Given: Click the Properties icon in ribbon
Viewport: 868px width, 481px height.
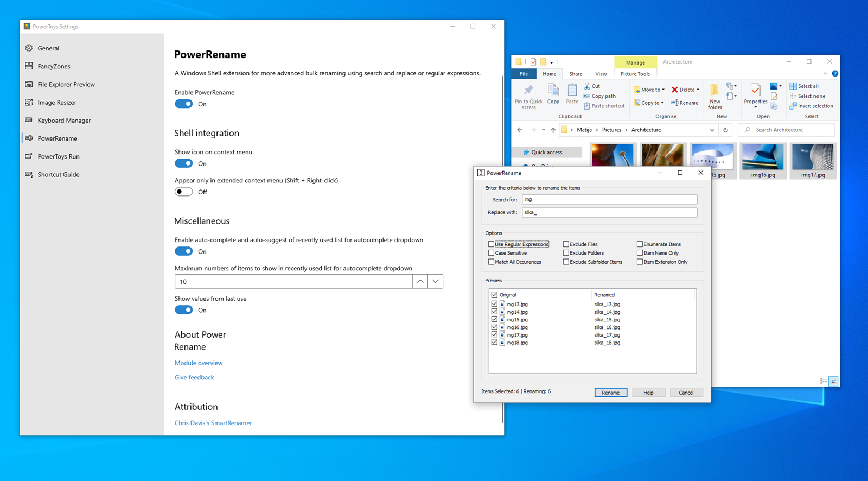Looking at the screenshot, I should [755, 90].
